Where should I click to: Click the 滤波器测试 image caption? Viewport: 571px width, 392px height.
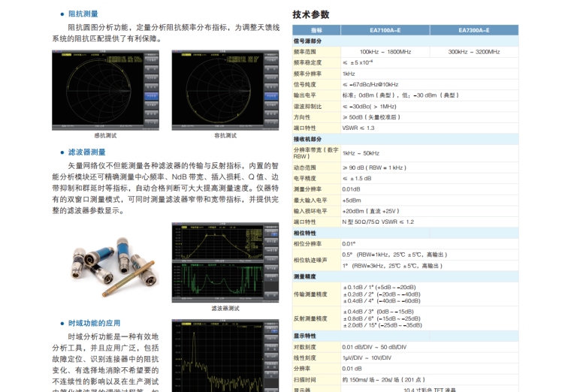pos(225,308)
